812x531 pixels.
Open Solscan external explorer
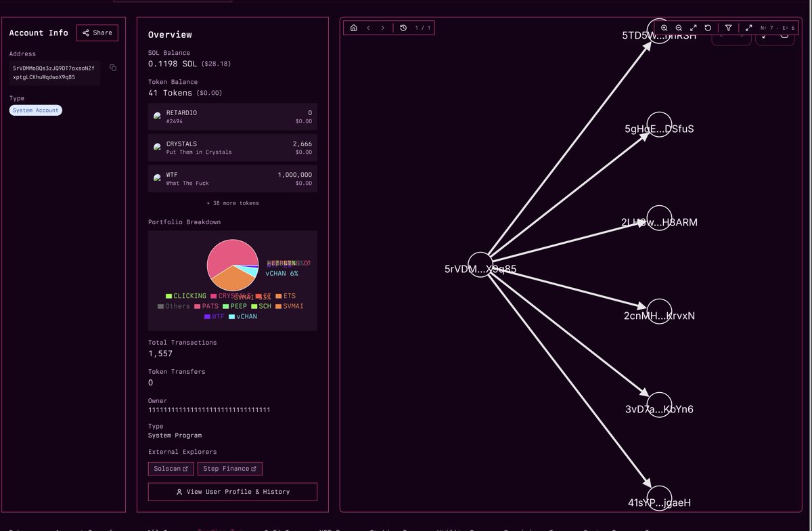point(171,468)
